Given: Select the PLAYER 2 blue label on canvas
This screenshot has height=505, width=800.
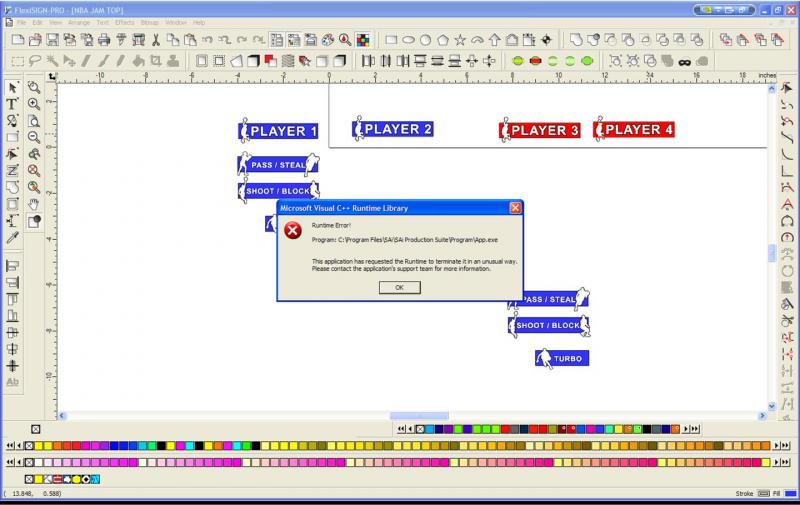Looking at the screenshot, I should [392, 129].
